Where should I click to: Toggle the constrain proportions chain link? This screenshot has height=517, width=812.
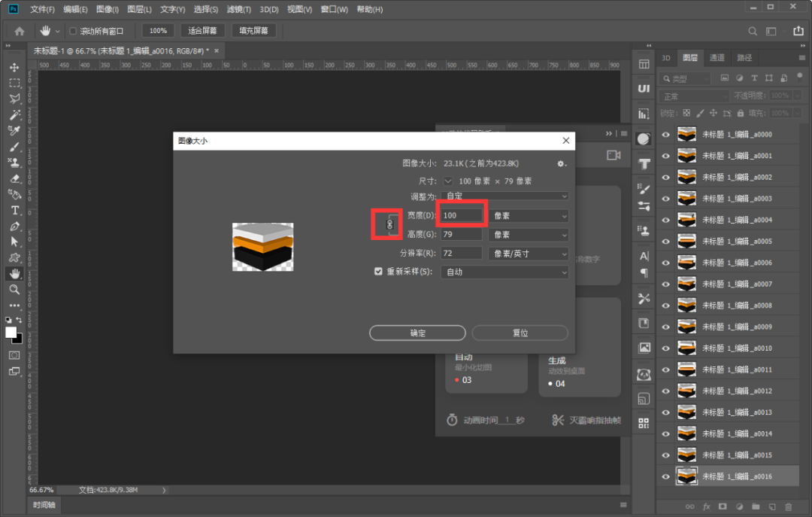[389, 224]
